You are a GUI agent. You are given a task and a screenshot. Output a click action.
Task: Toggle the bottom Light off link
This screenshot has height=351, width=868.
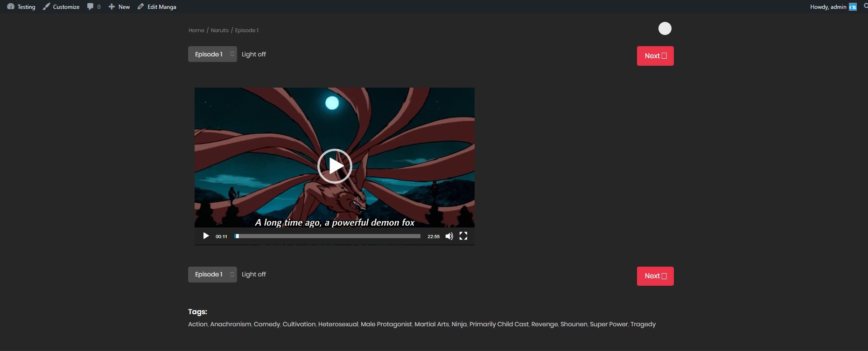(254, 275)
